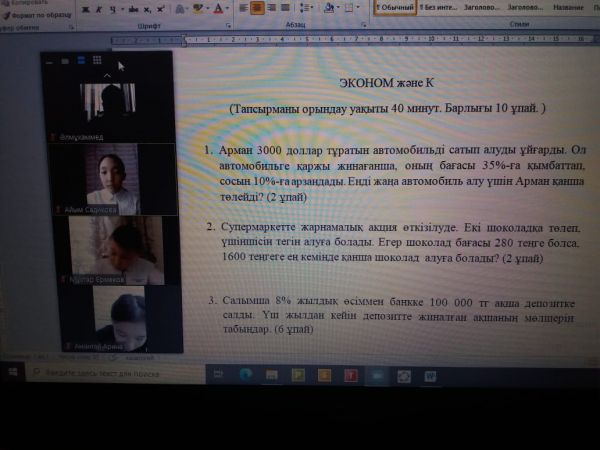Image resolution: width=600 pixels, height=450 pixels.
Task: Click the center alignment button
Action: (x=257, y=8)
